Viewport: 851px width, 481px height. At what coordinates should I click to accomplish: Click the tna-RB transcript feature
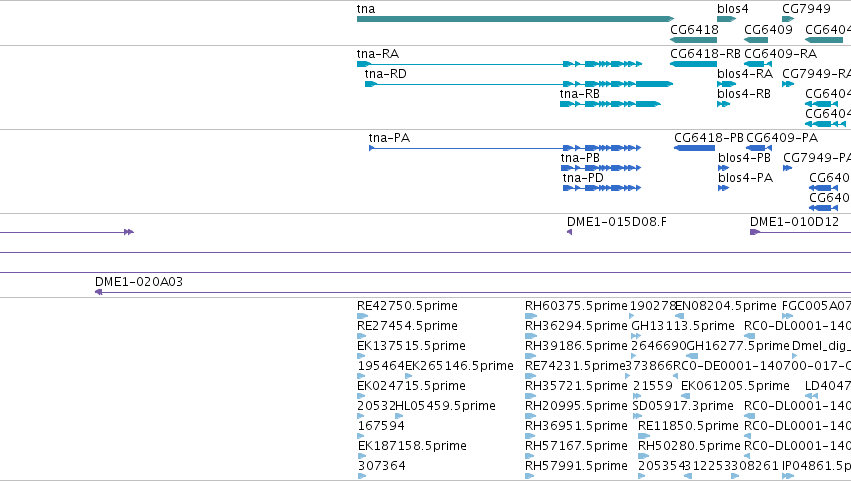tap(611, 104)
